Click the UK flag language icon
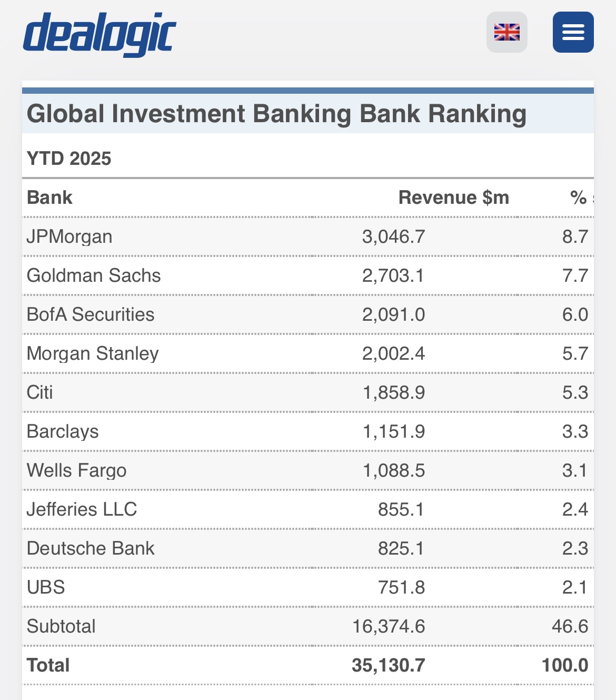The height and width of the screenshot is (700, 616). [507, 33]
